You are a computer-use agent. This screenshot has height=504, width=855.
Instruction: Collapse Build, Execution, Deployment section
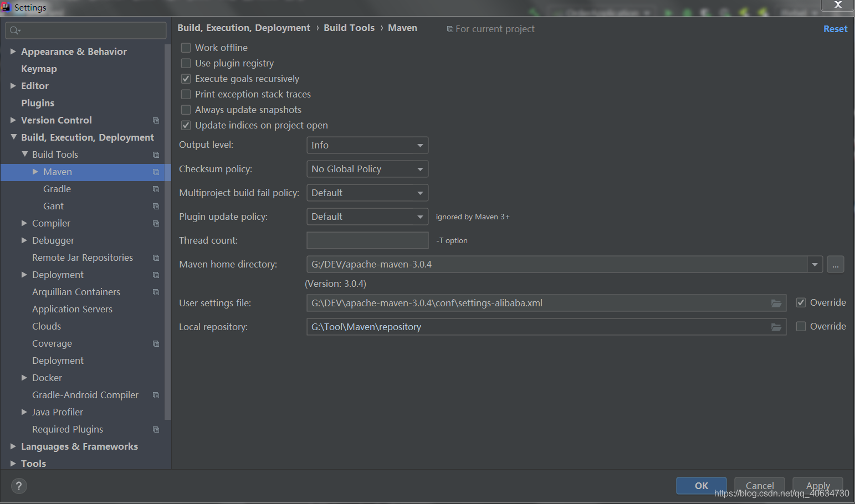coord(13,137)
